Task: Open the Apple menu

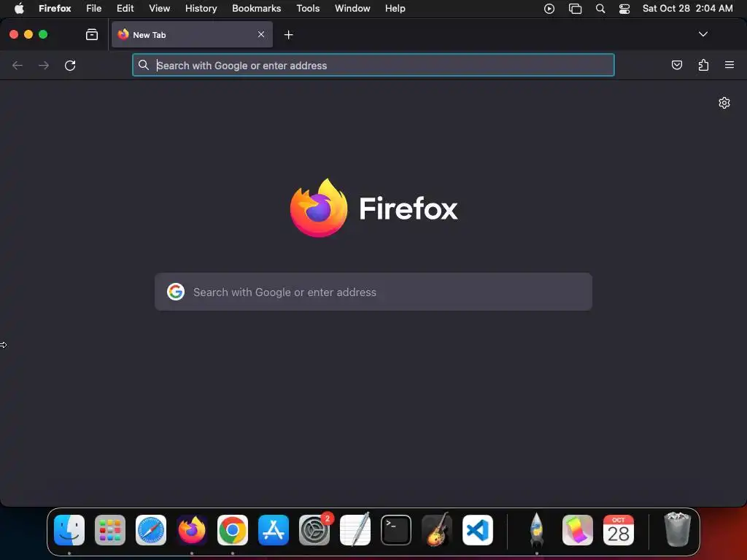Action: click(19, 8)
